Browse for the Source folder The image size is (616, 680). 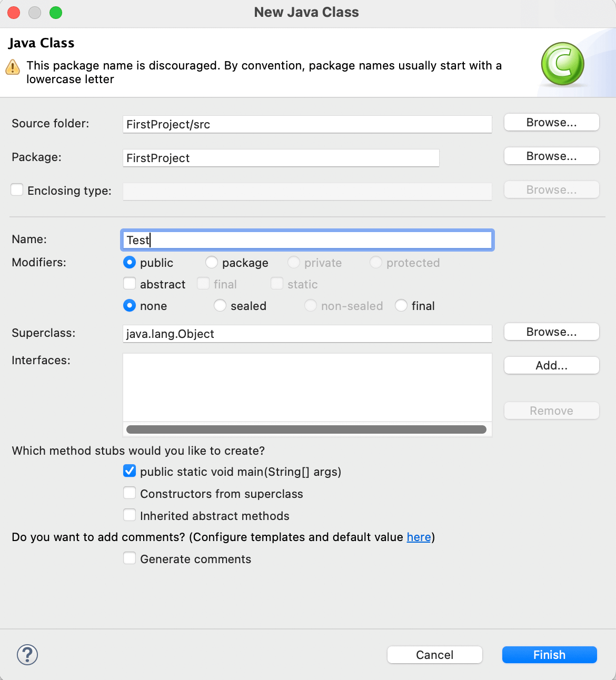(x=551, y=123)
